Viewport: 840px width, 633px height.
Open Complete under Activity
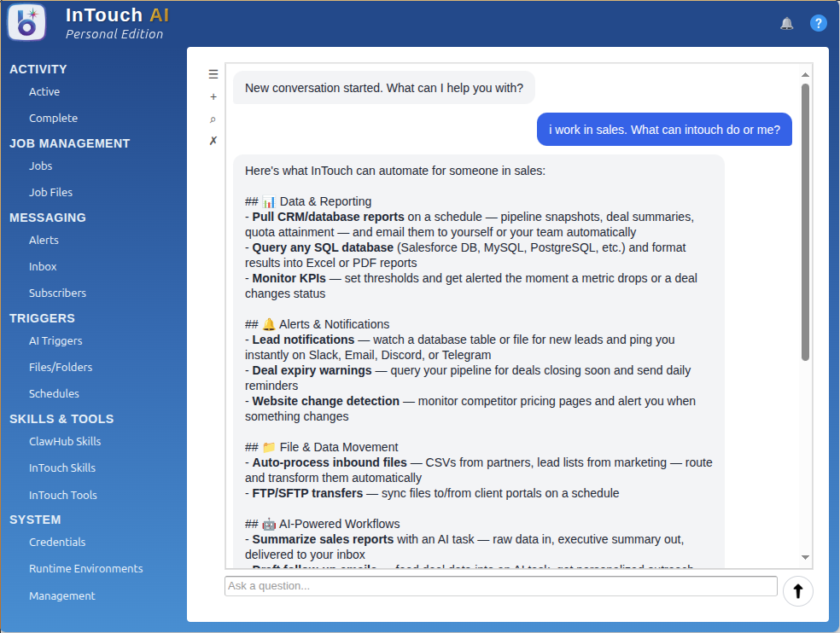point(53,118)
